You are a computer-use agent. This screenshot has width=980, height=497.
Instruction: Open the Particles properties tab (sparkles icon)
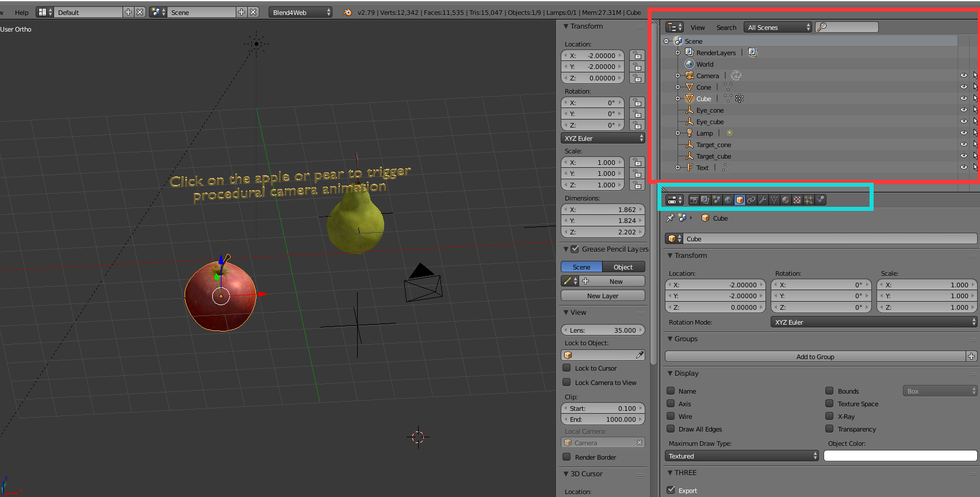[809, 200]
